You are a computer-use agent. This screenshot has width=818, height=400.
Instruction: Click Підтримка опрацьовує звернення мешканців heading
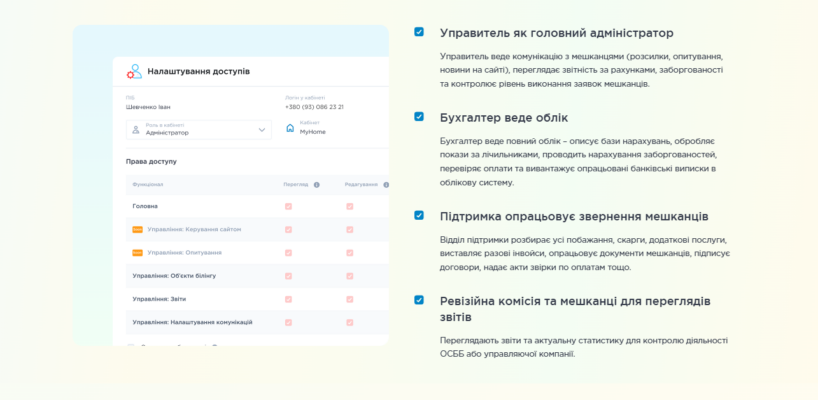click(x=574, y=216)
